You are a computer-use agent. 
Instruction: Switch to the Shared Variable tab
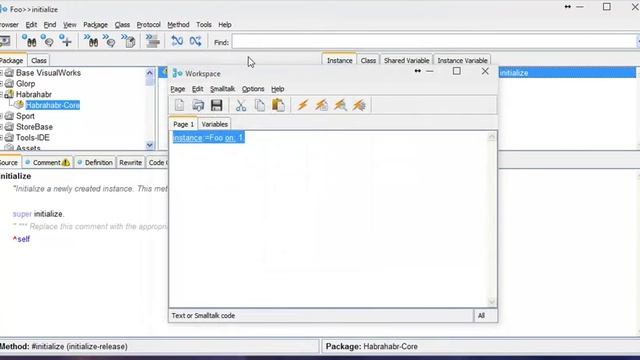pyautogui.click(x=406, y=60)
